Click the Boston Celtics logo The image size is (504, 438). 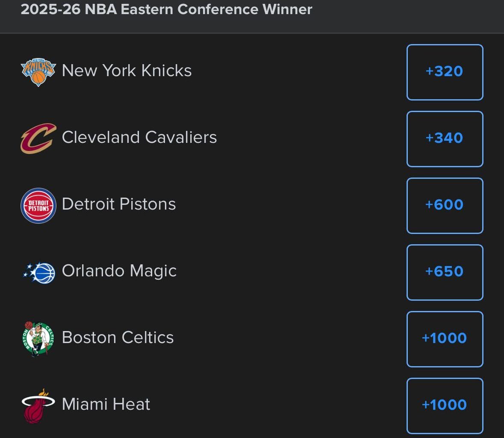38,338
